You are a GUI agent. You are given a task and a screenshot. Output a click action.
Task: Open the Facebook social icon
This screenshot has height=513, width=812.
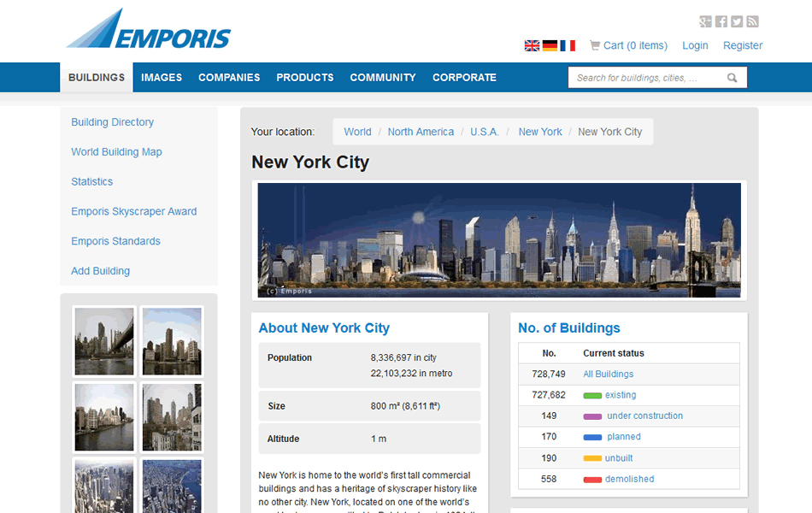(x=721, y=21)
